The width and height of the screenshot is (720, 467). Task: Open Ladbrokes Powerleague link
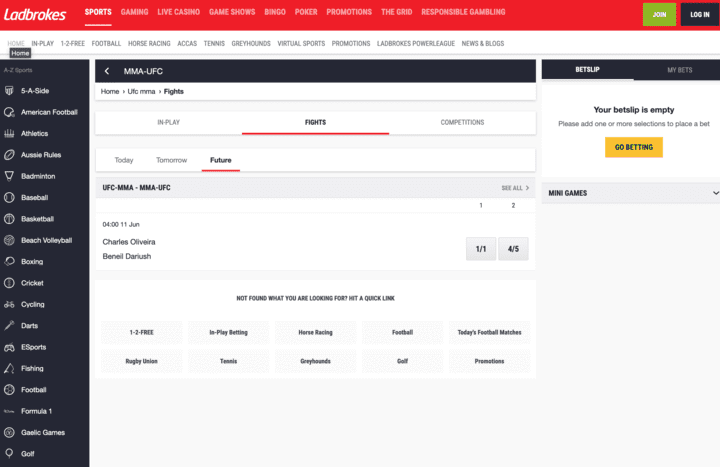point(416,44)
